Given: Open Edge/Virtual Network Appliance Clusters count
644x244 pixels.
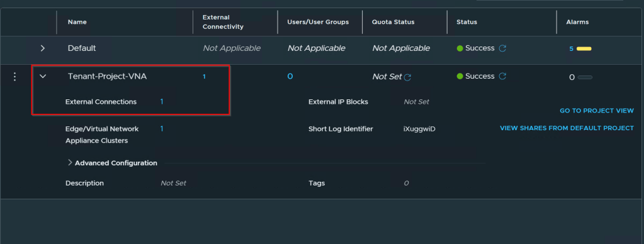Looking at the screenshot, I should (162, 129).
